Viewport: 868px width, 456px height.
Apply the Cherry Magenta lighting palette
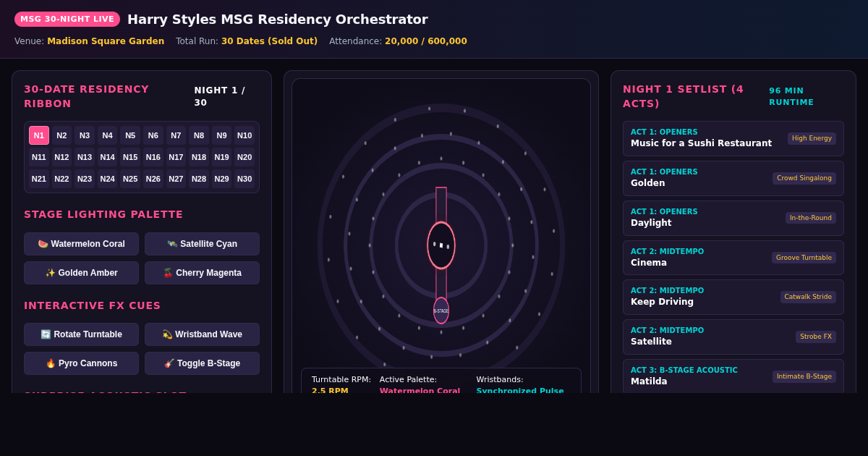pyautogui.click(x=202, y=273)
